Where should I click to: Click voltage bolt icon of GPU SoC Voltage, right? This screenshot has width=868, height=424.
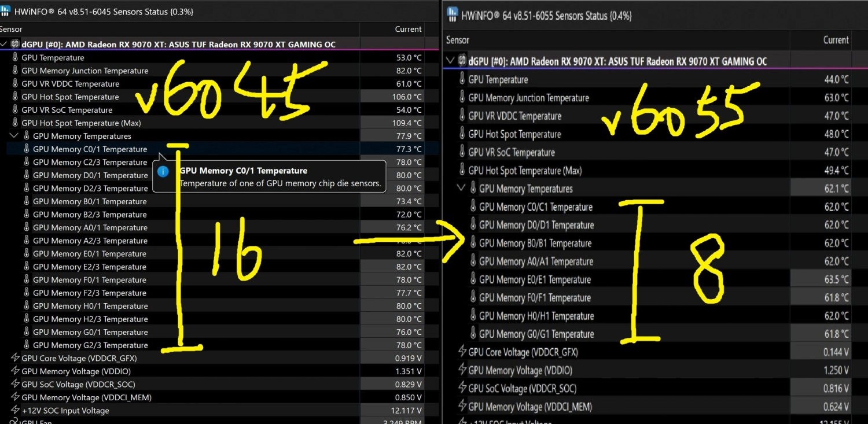click(462, 388)
